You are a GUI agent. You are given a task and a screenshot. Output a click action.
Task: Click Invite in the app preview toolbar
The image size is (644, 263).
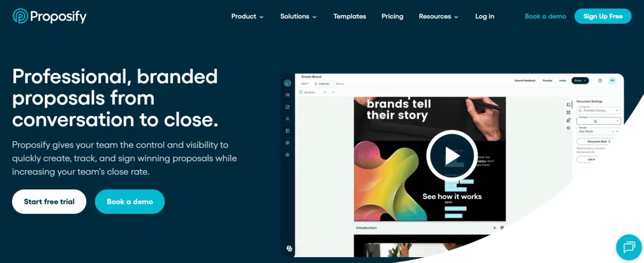tap(563, 81)
